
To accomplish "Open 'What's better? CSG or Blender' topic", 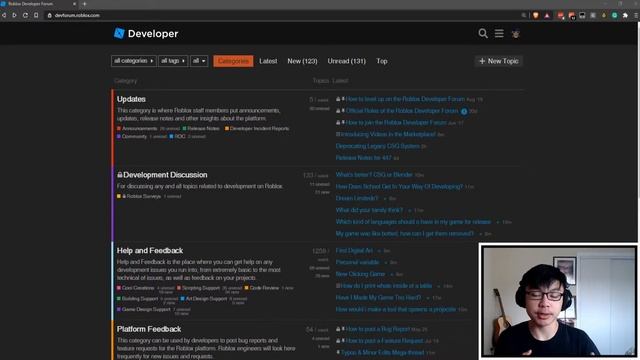I will pos(374,175).
